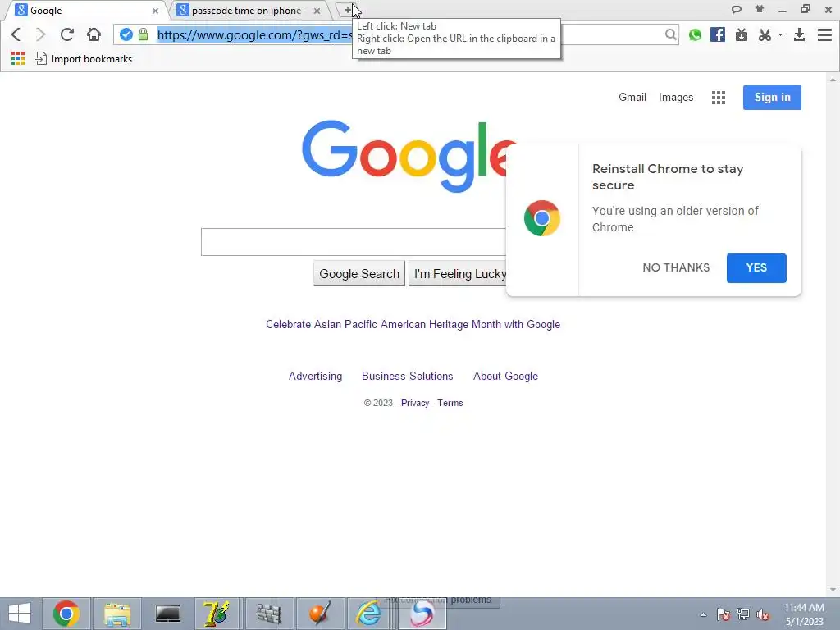
Task: Open the downloads arrow icon
Action: click(x=799, y=34)
